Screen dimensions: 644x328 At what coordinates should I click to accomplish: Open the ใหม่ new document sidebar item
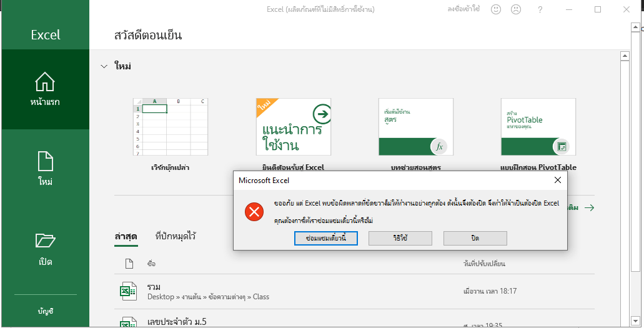[45, 169]
